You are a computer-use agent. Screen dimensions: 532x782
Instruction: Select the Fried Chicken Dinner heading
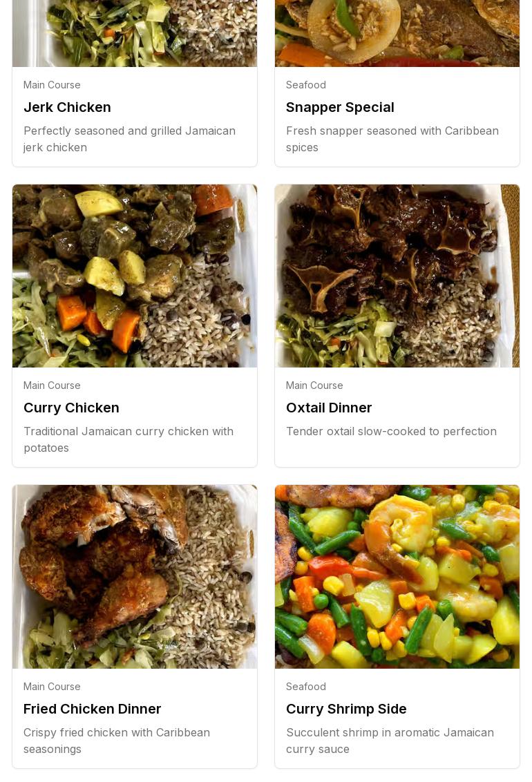tap(93, 709)
